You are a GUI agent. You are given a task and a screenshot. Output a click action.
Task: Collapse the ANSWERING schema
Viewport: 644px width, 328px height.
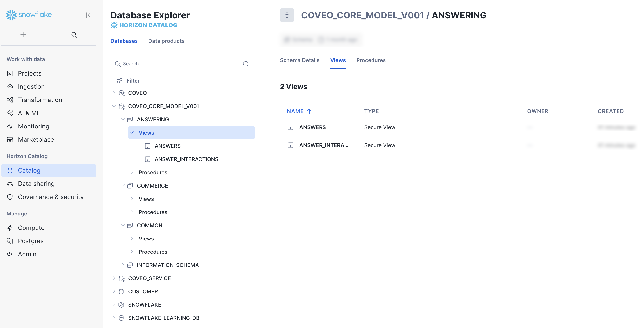click(x=123, y=119)
